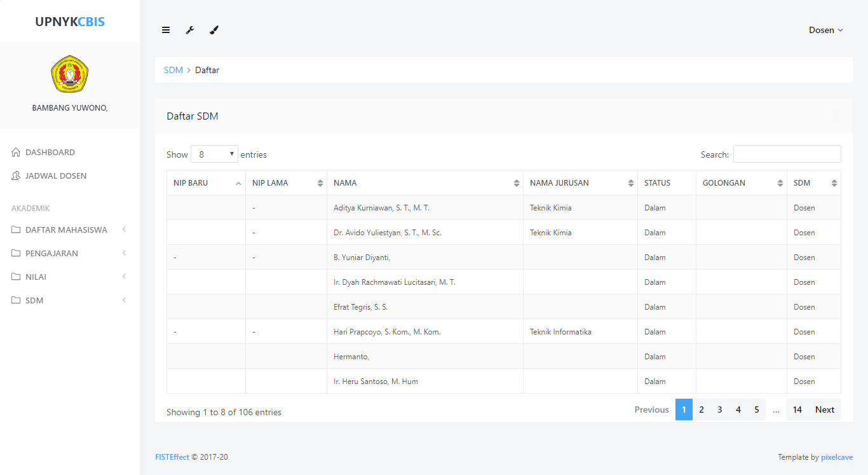Go to pagination page 2
The image size is (868, 475).
(702, 410)
